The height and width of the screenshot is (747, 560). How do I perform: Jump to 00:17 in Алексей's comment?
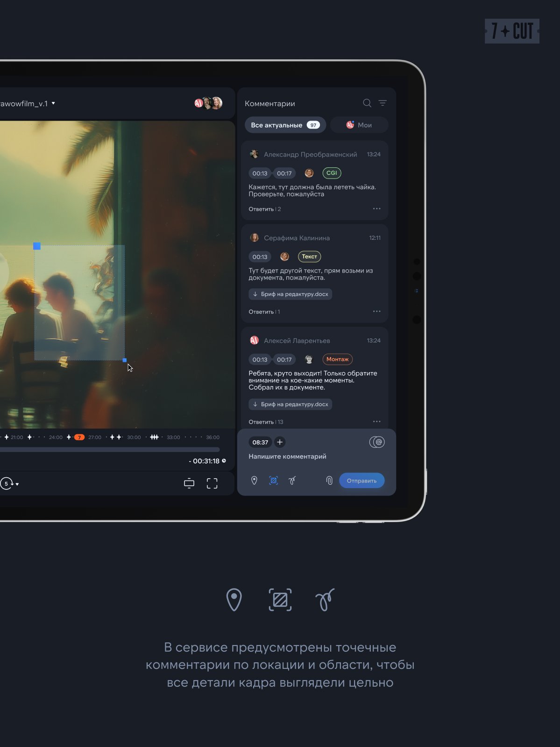click(284, 360)
